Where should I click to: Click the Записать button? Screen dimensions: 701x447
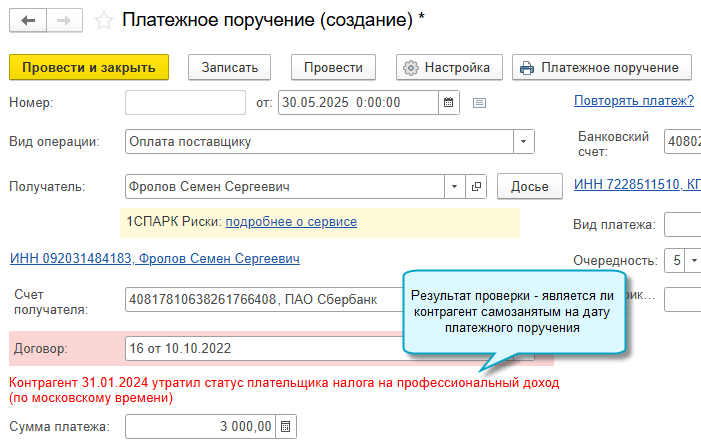tap(229, 67)
